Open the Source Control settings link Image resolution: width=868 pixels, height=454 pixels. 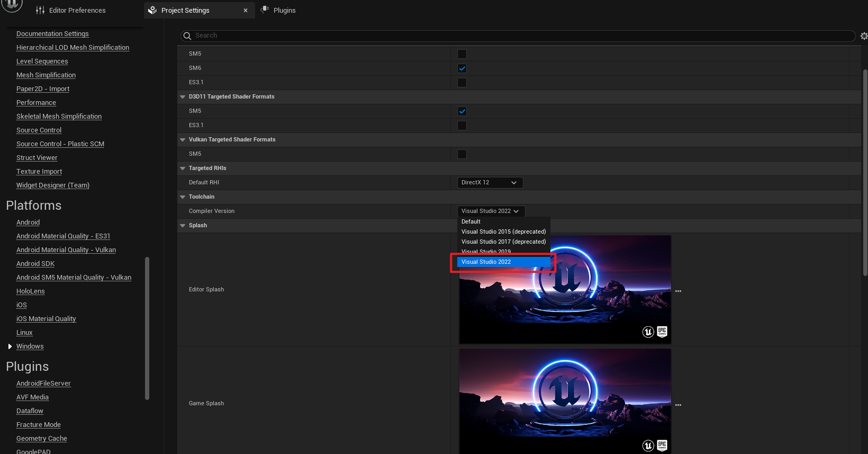(39, 130)
